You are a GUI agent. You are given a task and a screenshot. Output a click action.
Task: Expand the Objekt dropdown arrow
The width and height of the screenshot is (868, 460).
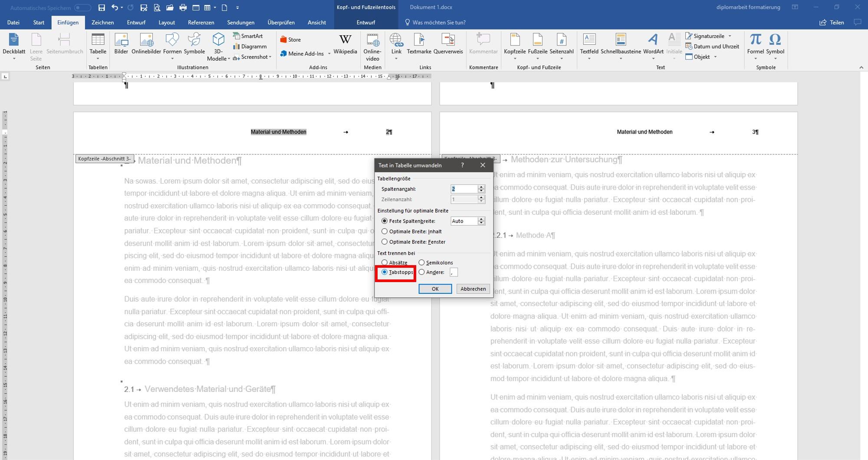(x=715, y=57)
